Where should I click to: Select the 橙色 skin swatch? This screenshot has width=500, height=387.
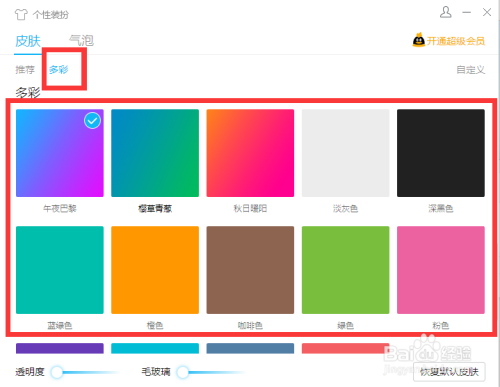tap(155, 270)
